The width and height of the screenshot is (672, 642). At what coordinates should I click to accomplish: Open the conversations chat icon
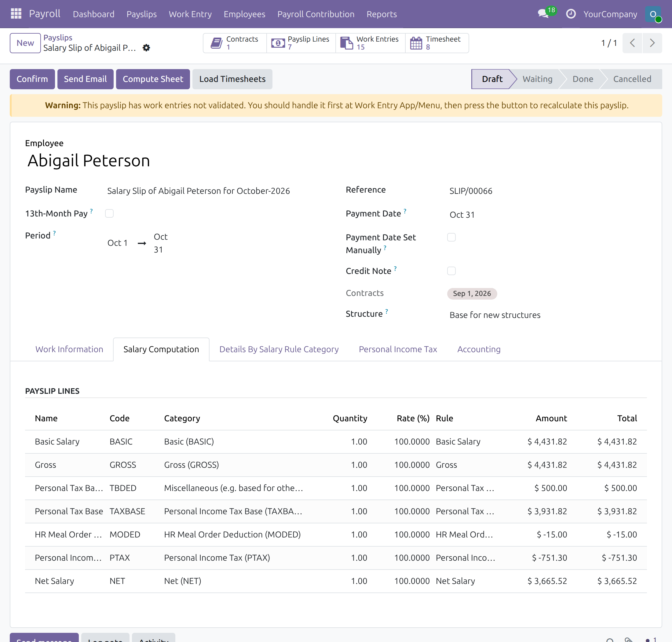point(543,14)
